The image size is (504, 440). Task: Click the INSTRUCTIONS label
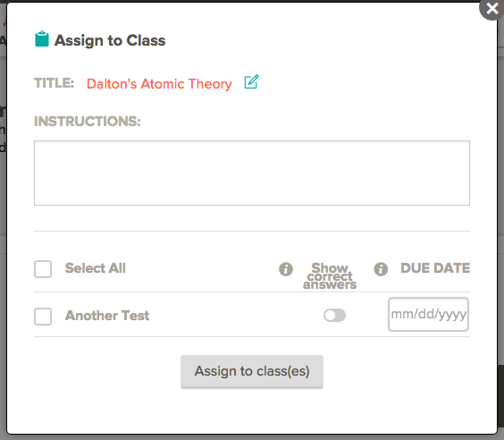point(88,122)
